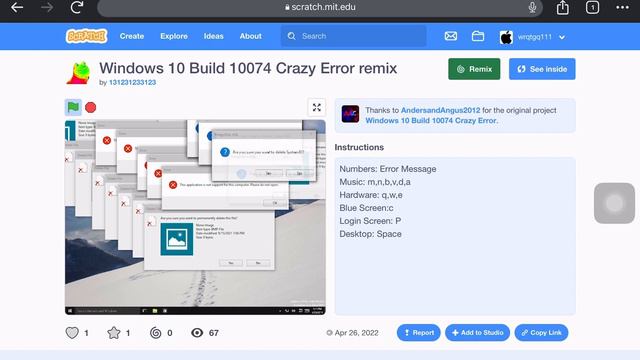Screen dimensions: 640x360
Task: Reload the page with the refresh icon
Action: pyautogui.click(x=77, y=7)
